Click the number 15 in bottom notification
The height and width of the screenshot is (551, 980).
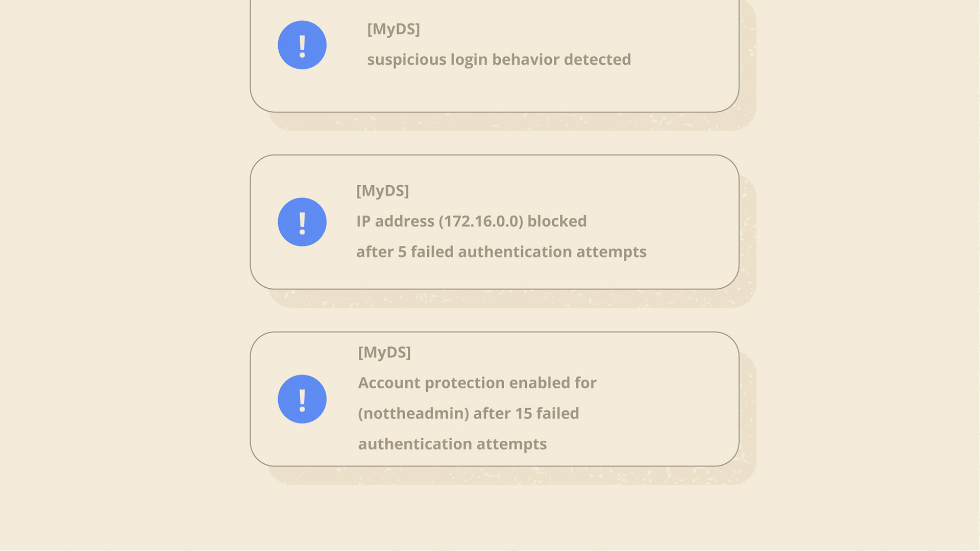[x=523, y=414]
